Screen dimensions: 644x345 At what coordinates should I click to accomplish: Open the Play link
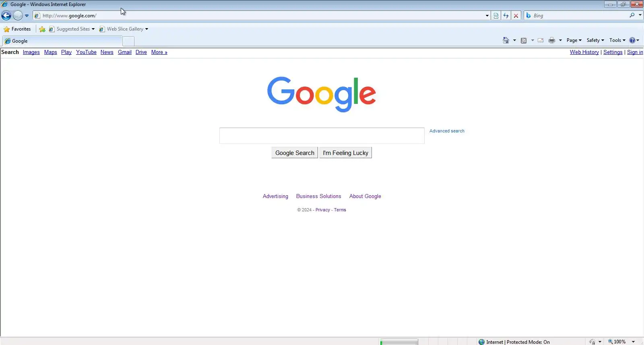[x=66, y=52]
